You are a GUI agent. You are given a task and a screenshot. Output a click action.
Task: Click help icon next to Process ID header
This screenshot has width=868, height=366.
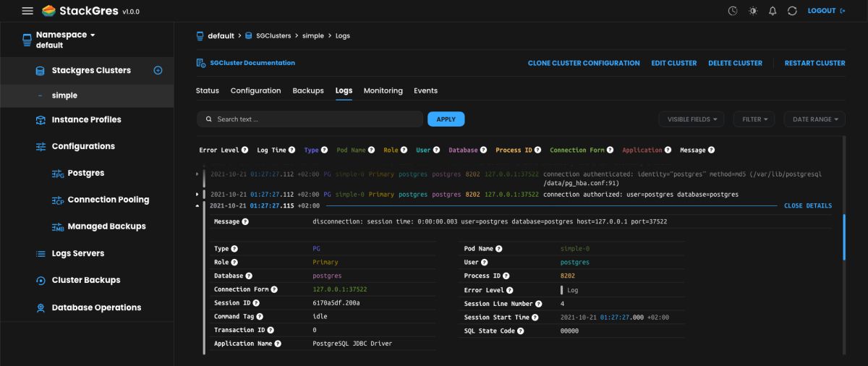[538, 150]
